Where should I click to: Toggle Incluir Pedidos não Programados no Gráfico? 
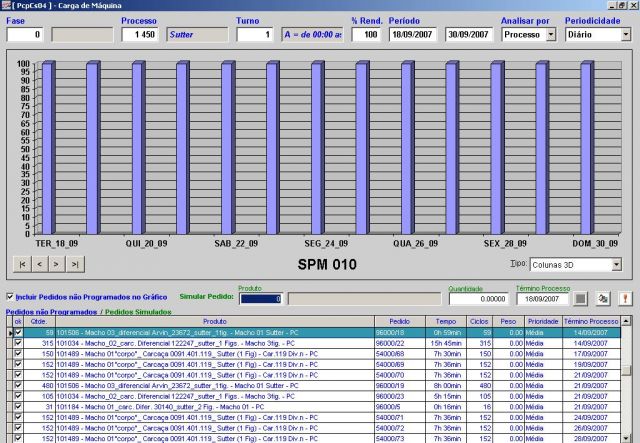tap(10, 296)
